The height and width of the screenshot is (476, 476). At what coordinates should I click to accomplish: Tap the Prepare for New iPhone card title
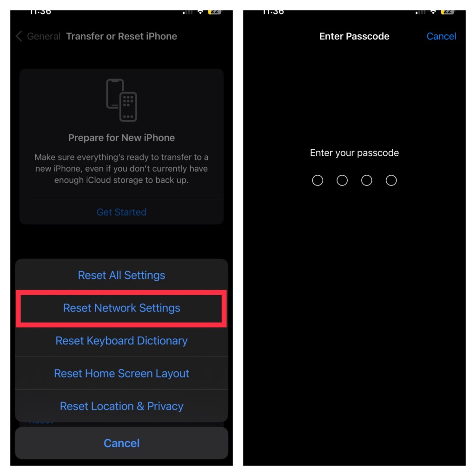[121, 138]
